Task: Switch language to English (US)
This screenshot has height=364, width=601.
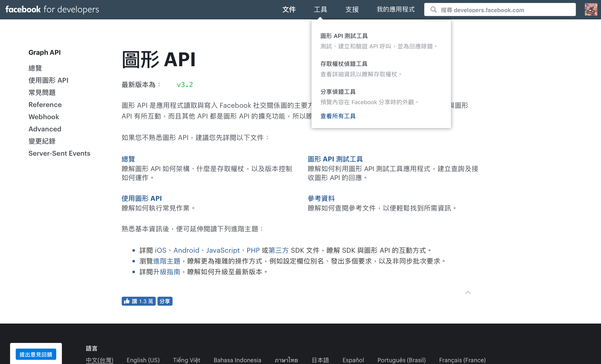Action: [x=143, y=360]
